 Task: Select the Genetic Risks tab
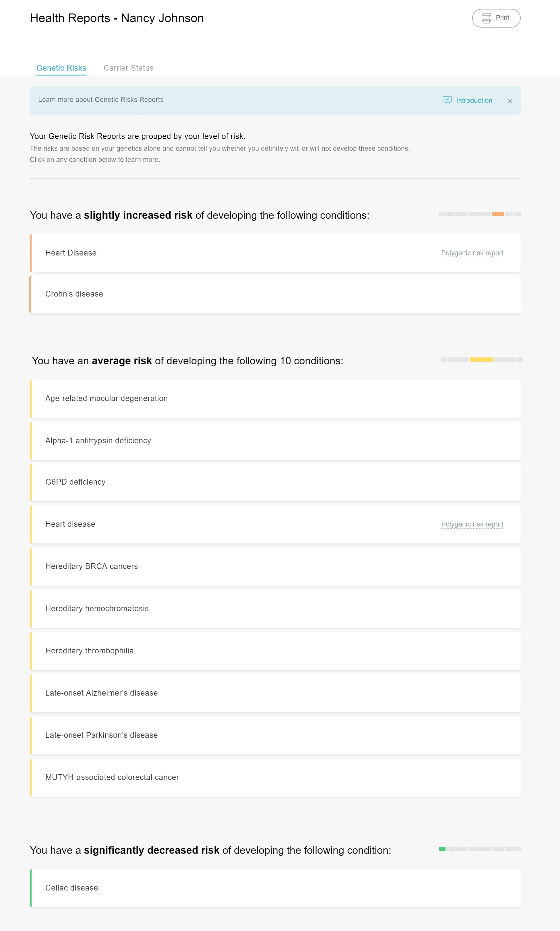(61, 68)
